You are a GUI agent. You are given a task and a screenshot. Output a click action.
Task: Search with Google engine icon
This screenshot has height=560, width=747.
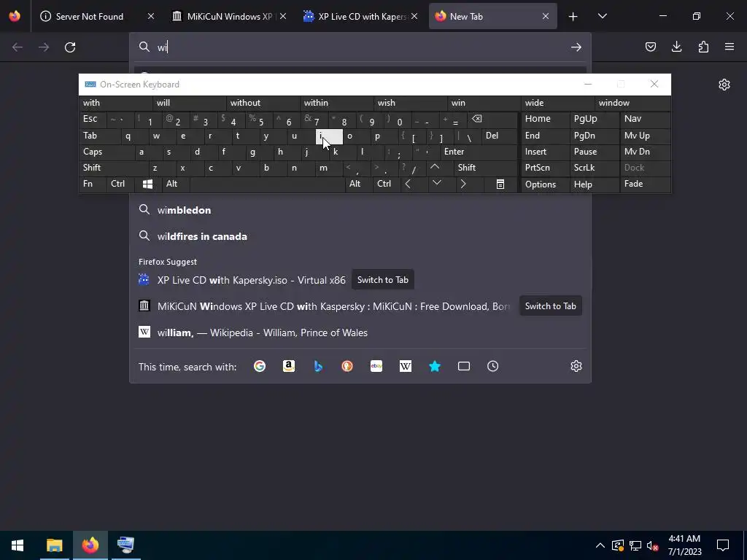point(260,366)
